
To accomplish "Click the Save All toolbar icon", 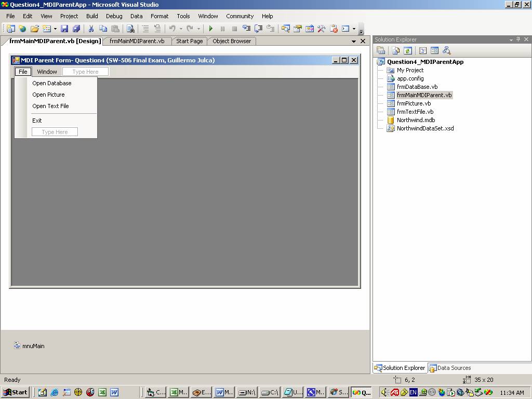I will pos(76,29).
